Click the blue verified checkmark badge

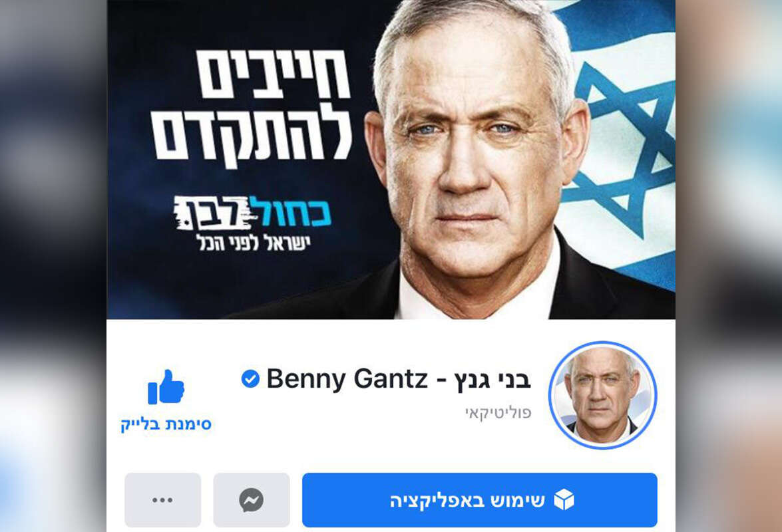click(250, 379)
